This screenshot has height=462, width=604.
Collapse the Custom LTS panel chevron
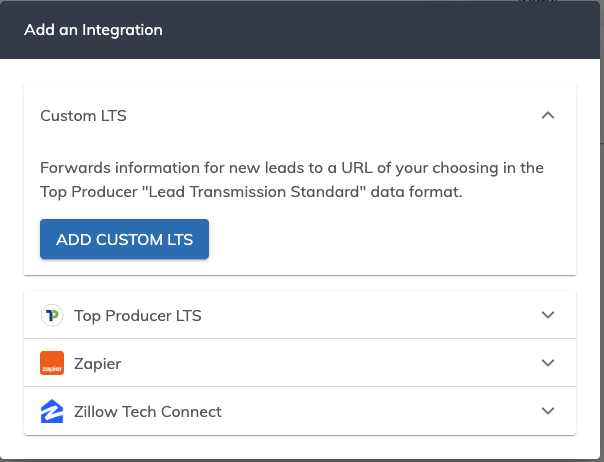pos(547,116)
